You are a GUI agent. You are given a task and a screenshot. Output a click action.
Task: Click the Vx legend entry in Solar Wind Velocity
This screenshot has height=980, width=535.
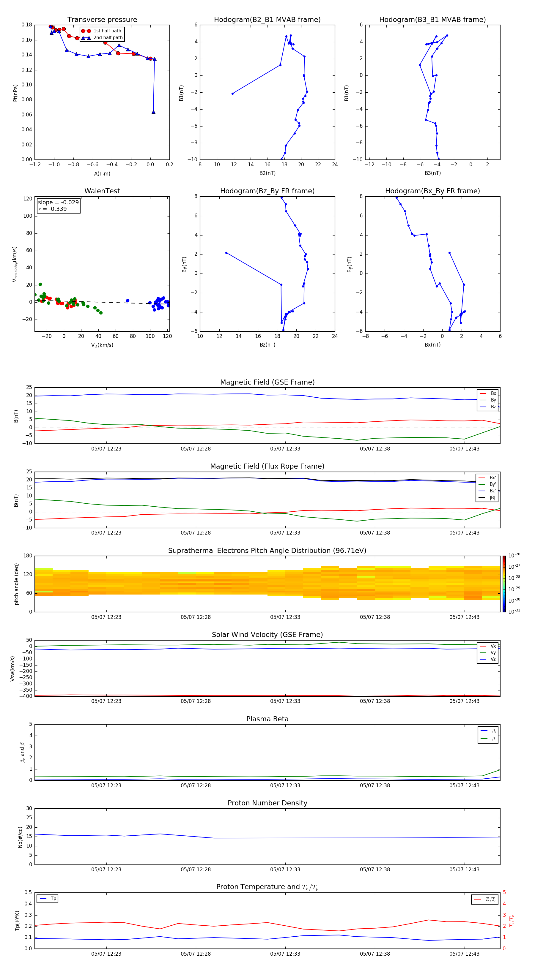488,646
